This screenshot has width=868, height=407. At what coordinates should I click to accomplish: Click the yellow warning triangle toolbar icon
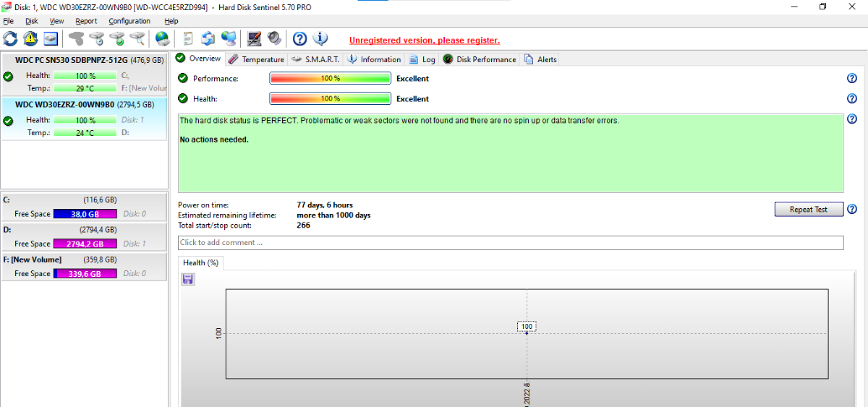coord(30,38)
